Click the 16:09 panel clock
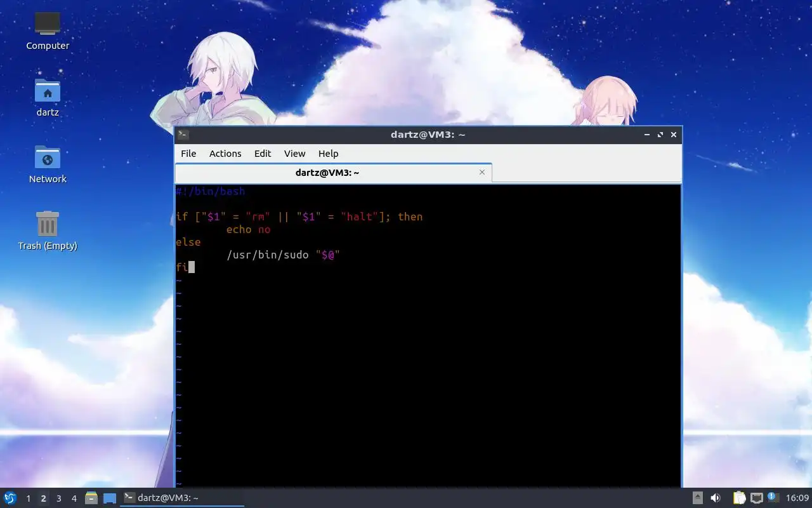The width and height of the screenshot is (812, 508). pos(797,498)
